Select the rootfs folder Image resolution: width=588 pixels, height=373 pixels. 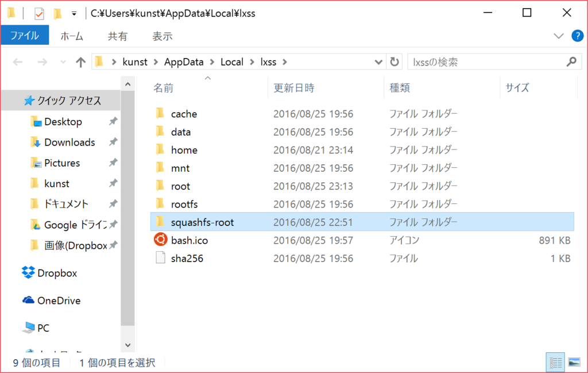point(362,204)
